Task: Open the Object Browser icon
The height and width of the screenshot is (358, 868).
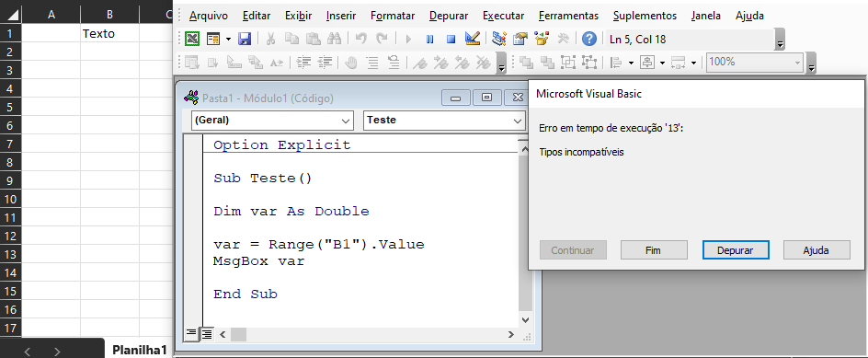Action: click(542, 39)
